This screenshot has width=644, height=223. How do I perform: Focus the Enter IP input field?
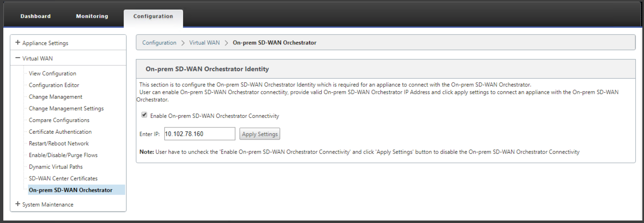200,134
